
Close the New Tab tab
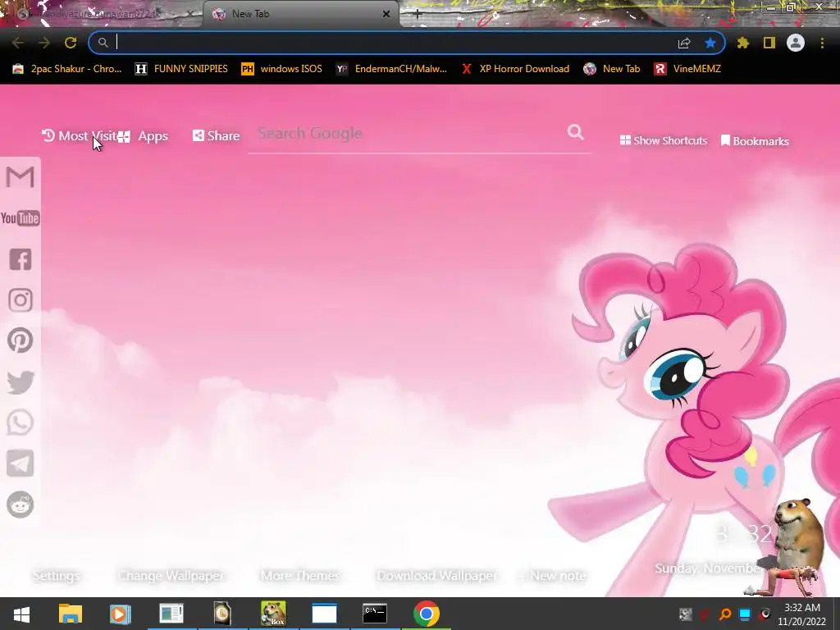386,14
